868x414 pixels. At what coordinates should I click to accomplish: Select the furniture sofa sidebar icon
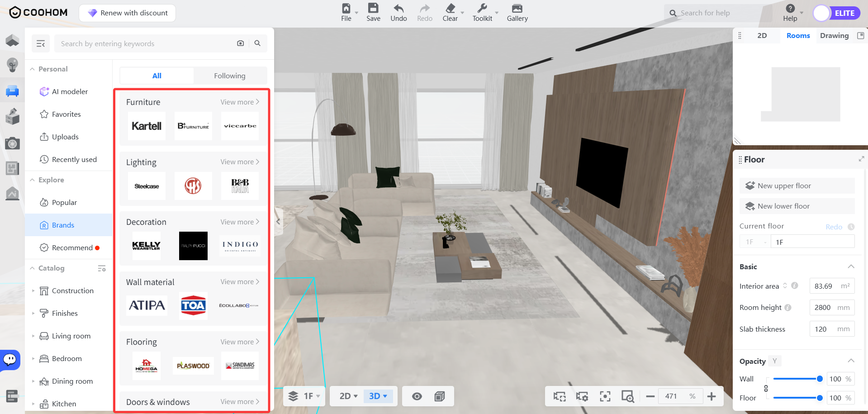12,91
